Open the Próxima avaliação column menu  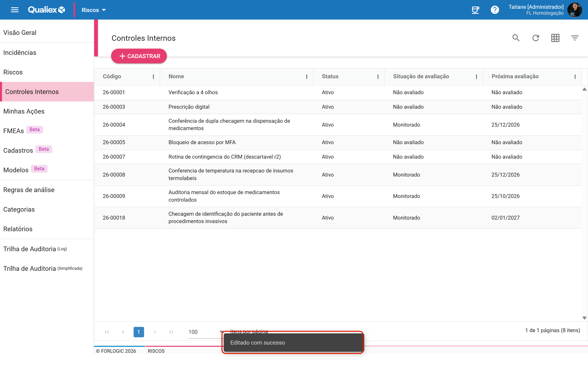pyautogui.click(x=575, y=77)
